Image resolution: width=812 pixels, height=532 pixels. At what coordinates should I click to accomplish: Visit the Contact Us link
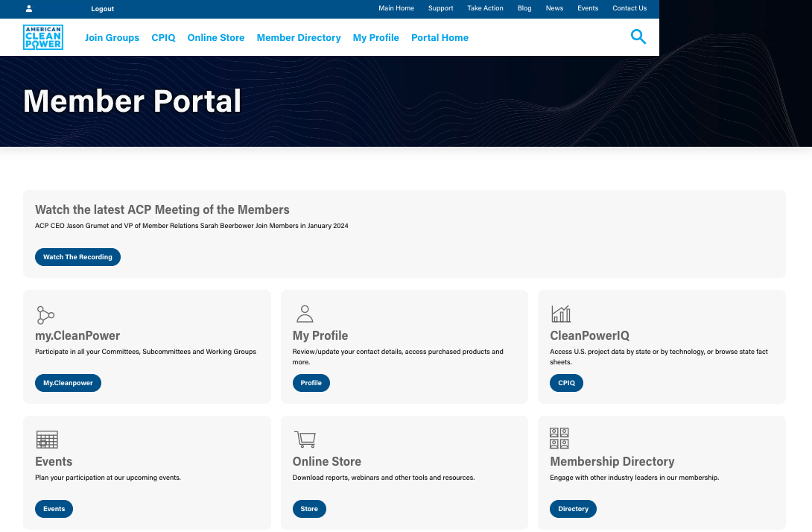[x=629, y=8]
